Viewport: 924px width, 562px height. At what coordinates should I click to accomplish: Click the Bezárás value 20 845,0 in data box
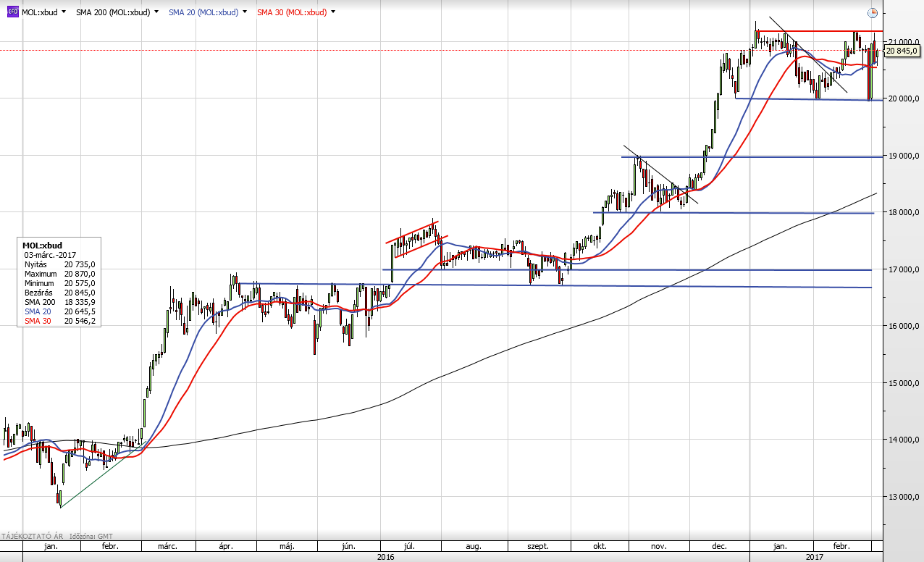(x=79, y=293)
